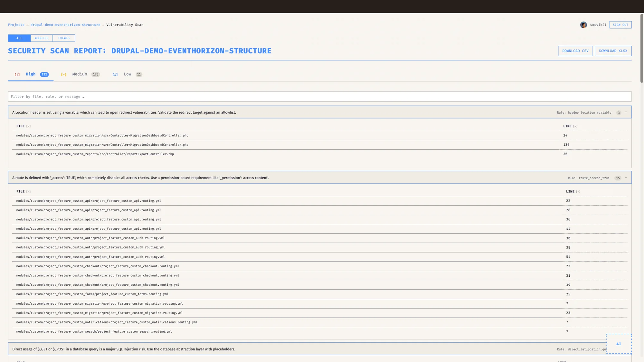Click the Rule: header_location_variable label
Screen dimensions: 644x362
click(x=584, y=113)
